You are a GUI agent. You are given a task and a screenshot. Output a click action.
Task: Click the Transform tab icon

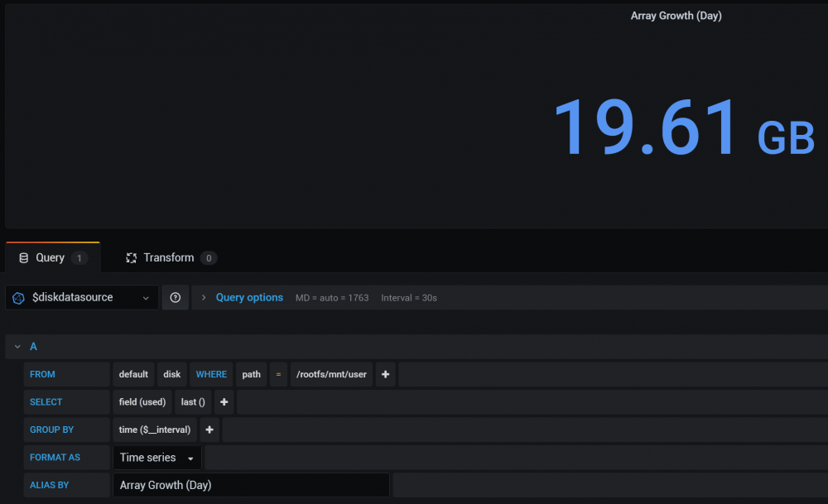pos(131,258)
